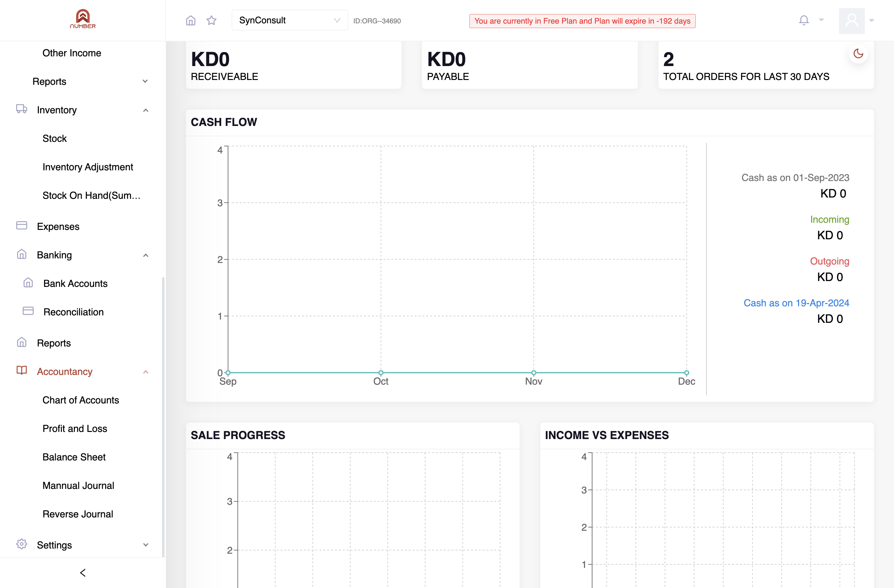Collapse the Banking section chevron
This screenshot has height=588, width=894.
(146, 255)
